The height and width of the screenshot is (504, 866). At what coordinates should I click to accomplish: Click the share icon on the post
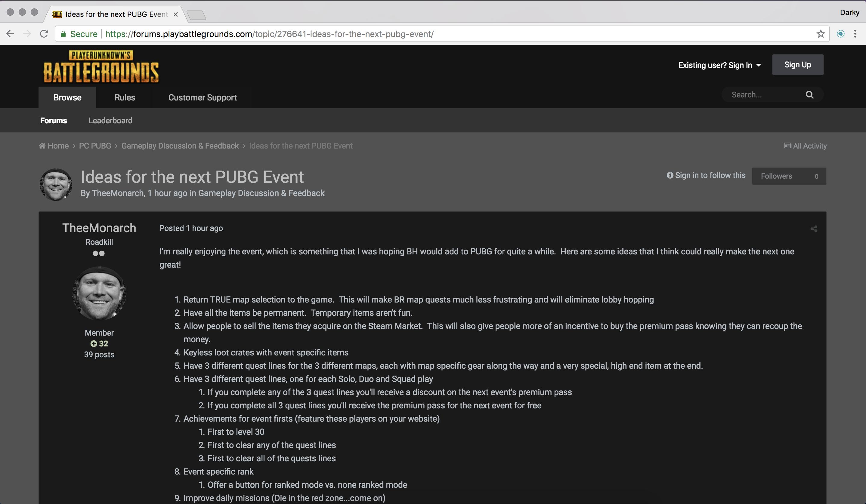814,229
